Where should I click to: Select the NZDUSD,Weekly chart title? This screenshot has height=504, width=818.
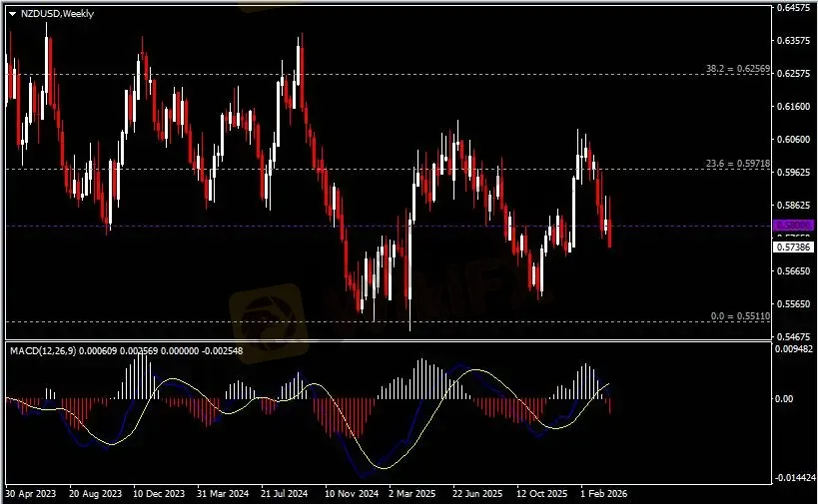55,13
